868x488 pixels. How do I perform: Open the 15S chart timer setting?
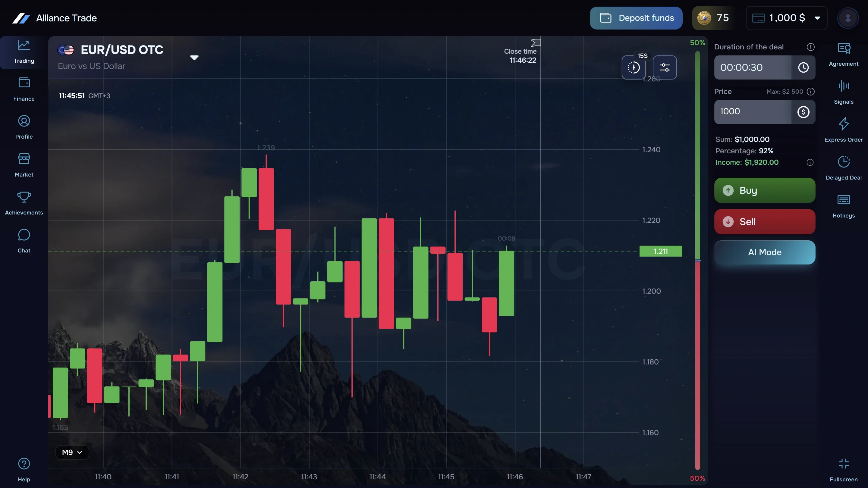(634, 67)
